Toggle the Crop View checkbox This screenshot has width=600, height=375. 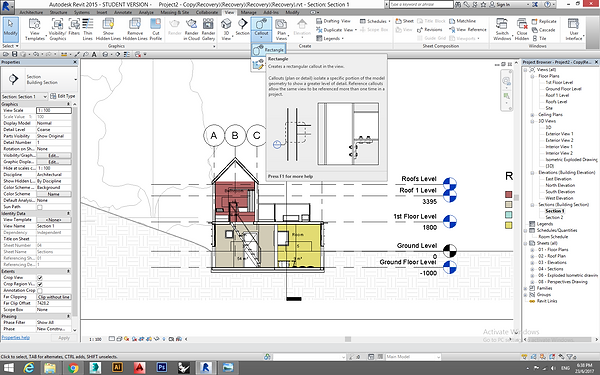(x=40, y=277)
